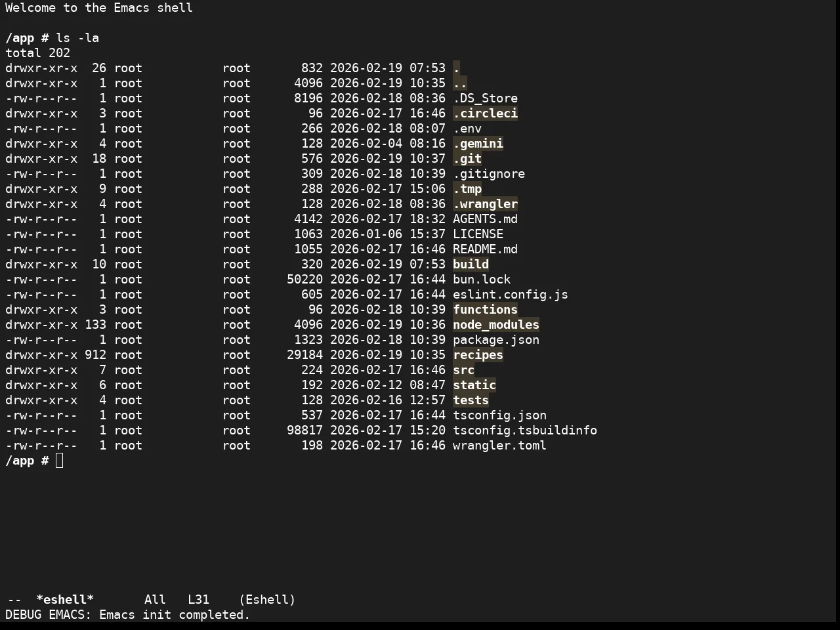Click the static directory name
This screenshot has width=840, height=630.
[474, 385]
